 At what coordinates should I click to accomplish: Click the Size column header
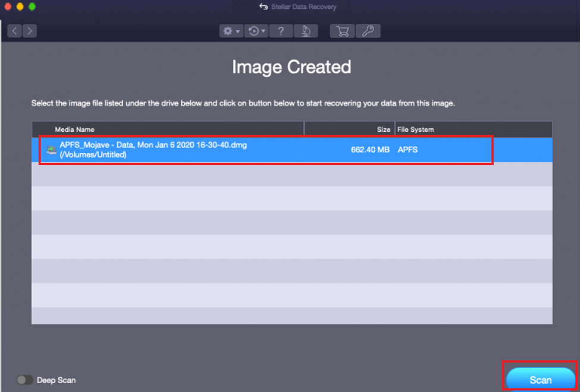coord(384,129)
